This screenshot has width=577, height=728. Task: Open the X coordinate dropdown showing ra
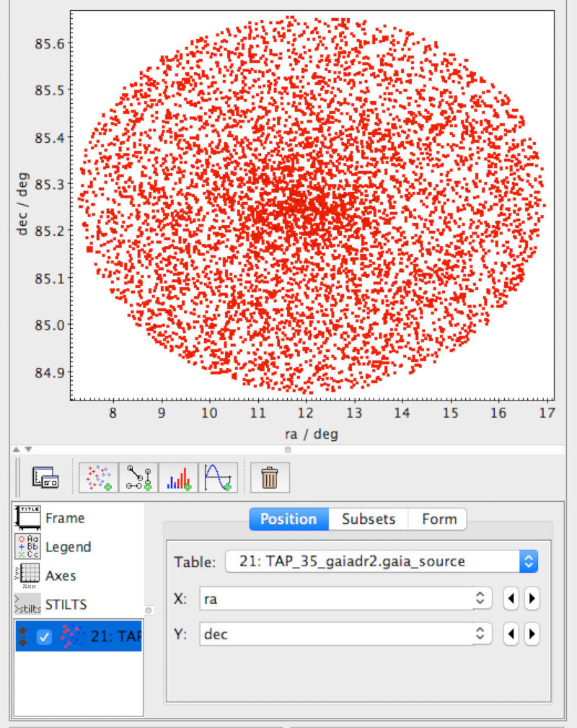[x=479, y=599]
